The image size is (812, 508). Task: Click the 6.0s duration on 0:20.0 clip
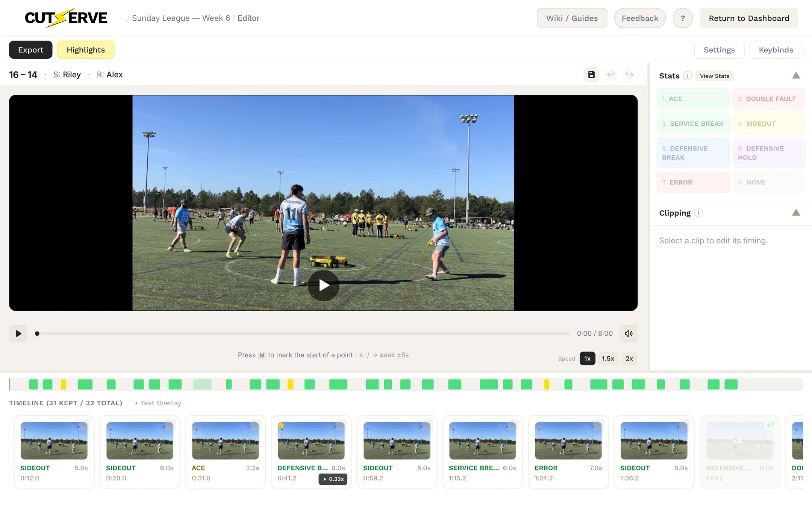click(167, 468)
